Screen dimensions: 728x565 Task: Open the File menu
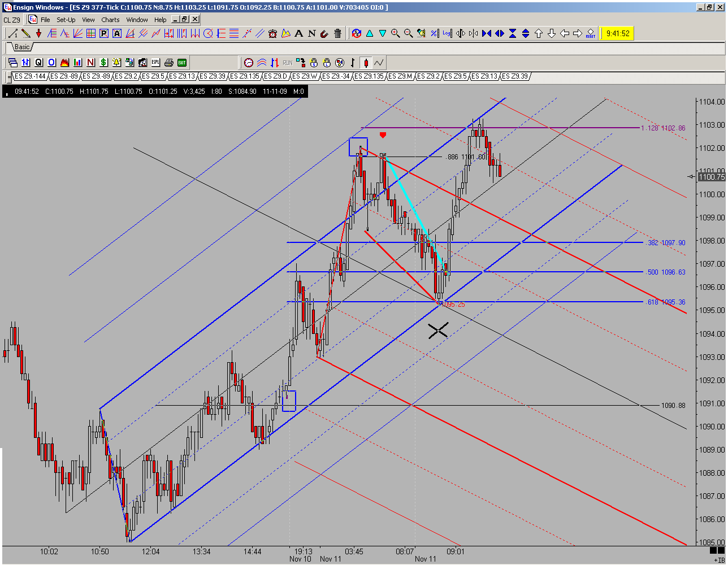point(45,19)
